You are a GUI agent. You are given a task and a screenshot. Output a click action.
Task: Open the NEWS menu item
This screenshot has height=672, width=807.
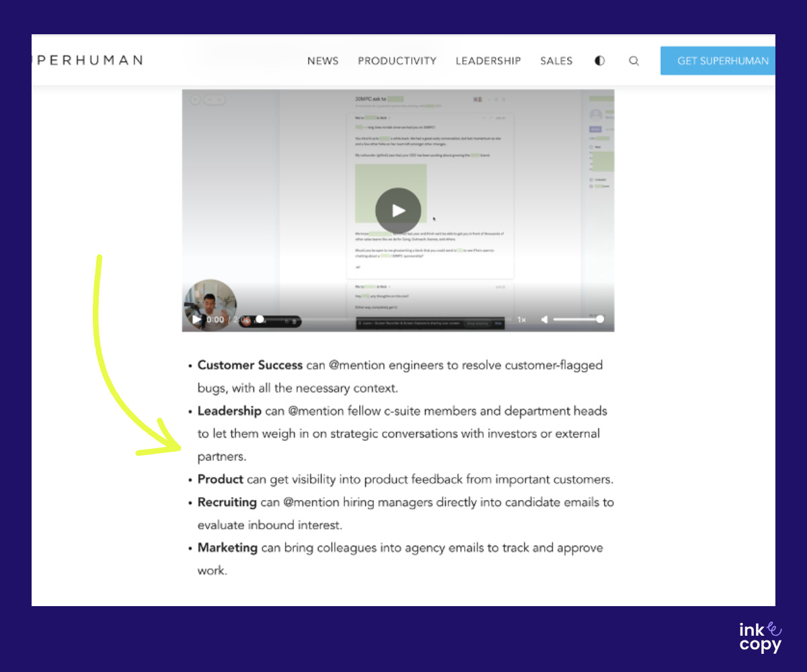[323, 60]
